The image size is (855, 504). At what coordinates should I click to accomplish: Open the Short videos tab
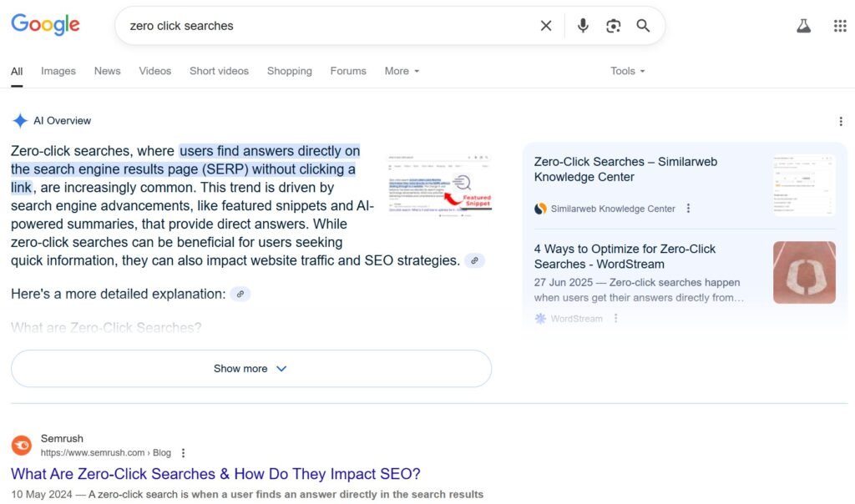220,71
